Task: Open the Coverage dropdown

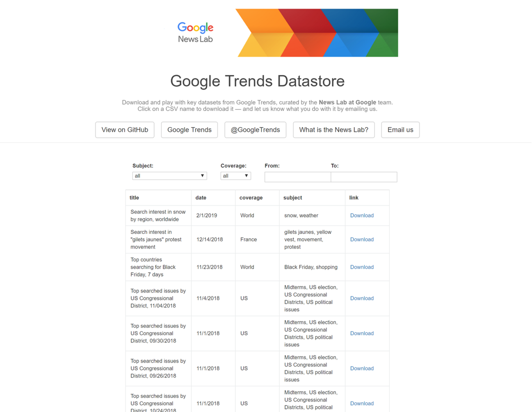Action: point(236,176)
